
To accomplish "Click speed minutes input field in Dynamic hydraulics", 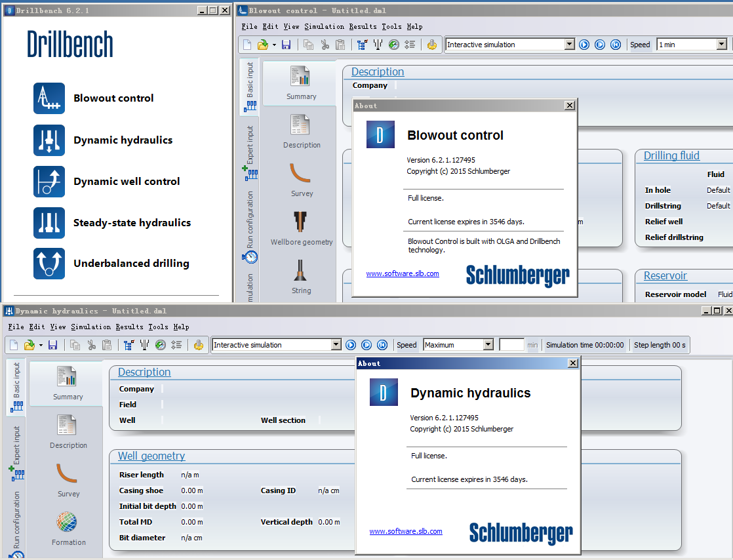I will 511,345.
